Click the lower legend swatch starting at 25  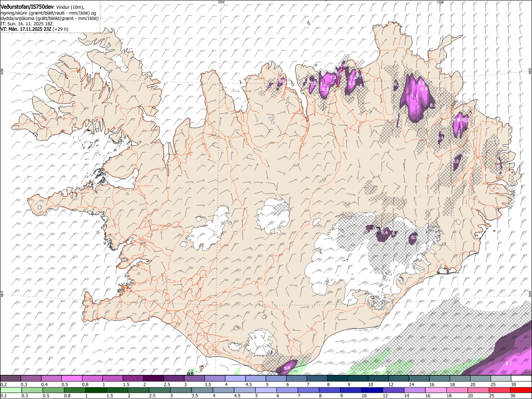[x=499, y=390]
